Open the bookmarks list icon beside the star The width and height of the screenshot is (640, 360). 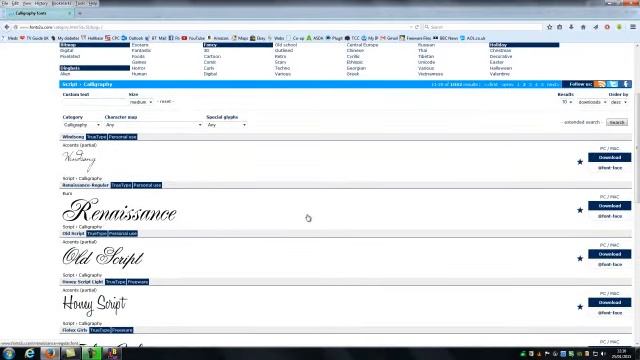[x=560, y=27]
